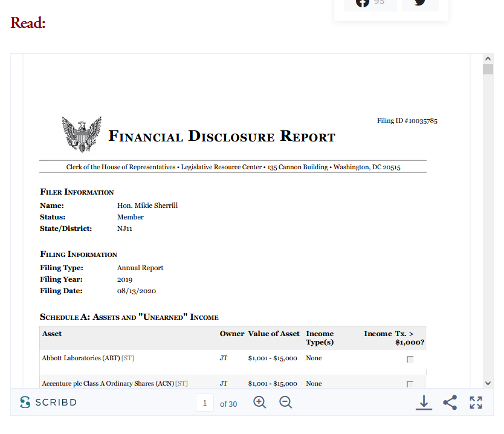Click the Financial Disclosure Report title
The image size is (504, 434).
[x=222, y=136]
